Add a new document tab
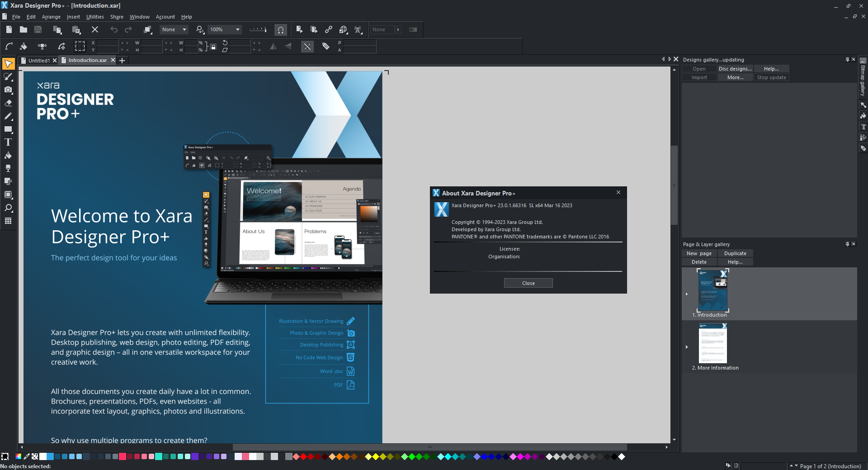Image resolution: width=868 pixels, height=470 pixels. click(x=122, y=61)
